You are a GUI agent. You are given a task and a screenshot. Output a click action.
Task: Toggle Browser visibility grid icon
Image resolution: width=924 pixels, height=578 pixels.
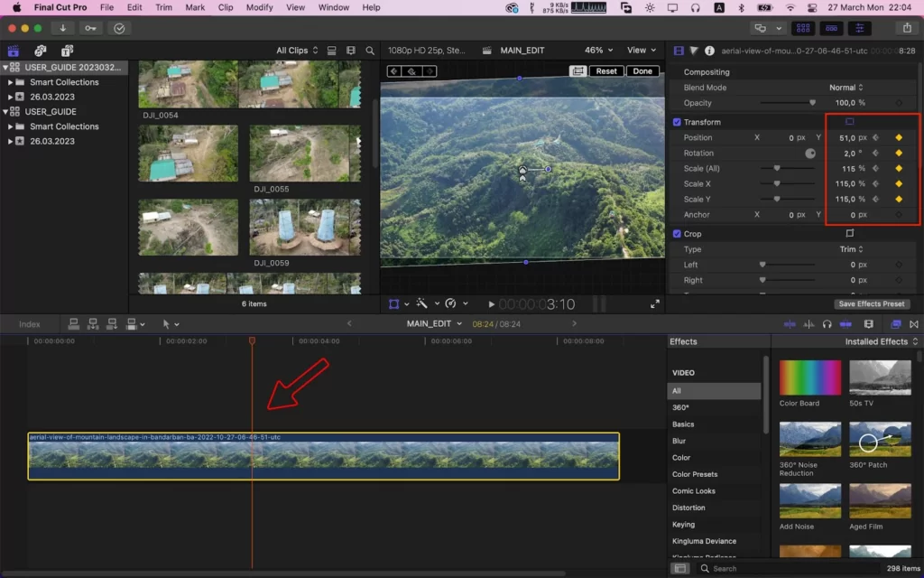802,28
